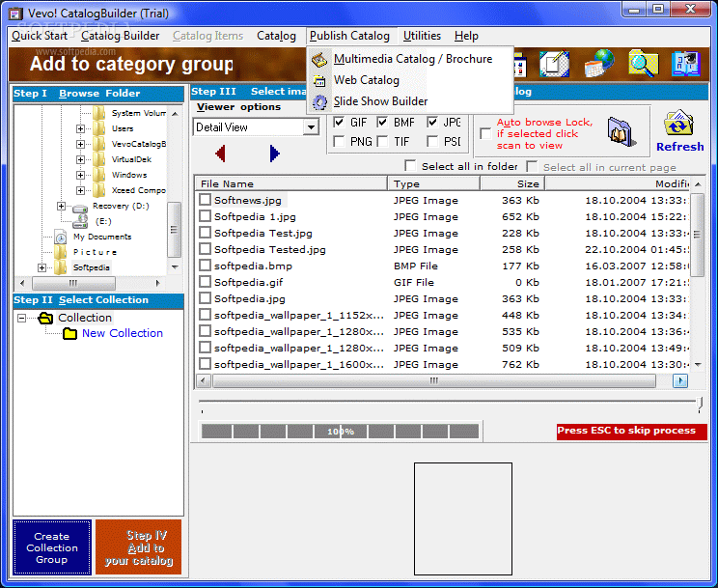Click the My Documents folder icon
The image size is (718, 588).
click(61, 237)
